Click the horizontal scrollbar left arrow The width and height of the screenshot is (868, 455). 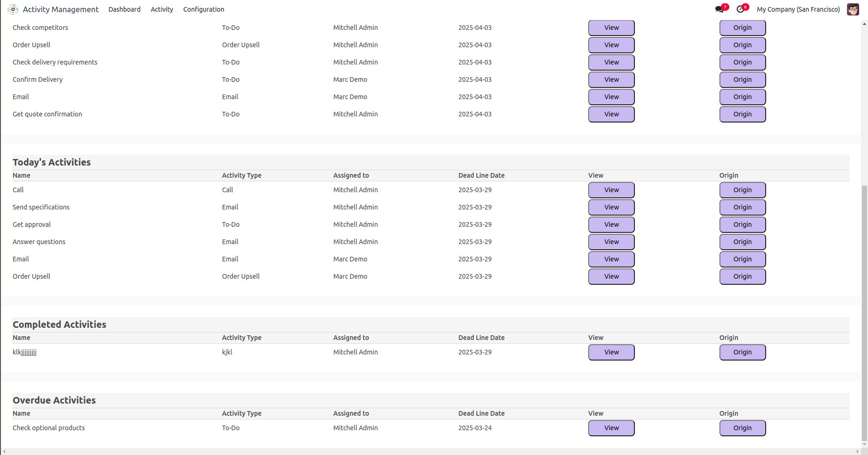point(4,452)
